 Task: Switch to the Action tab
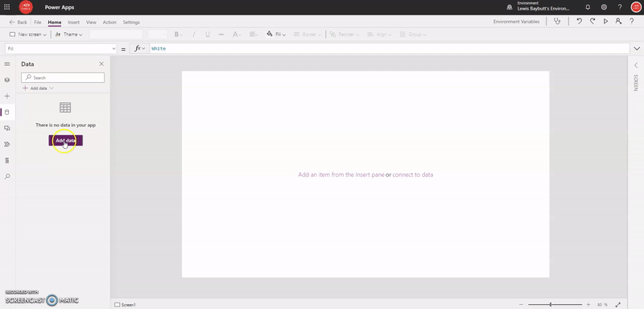[x=109, y=23]
